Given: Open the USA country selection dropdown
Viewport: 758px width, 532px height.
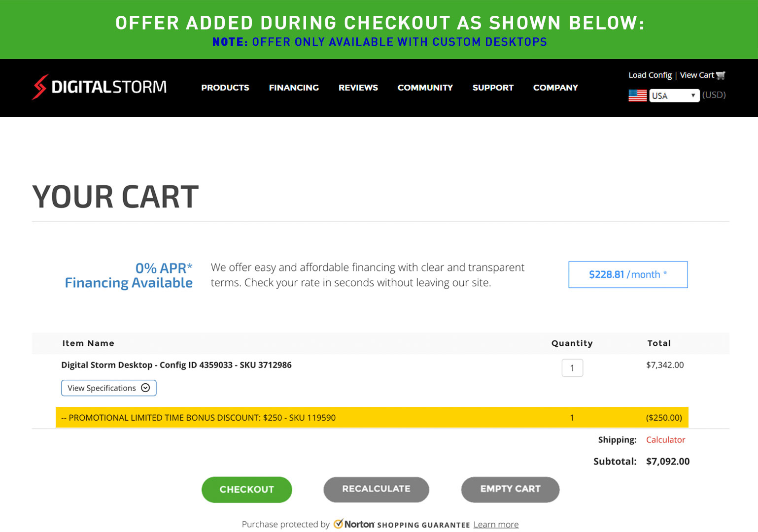Looking at the screenshot, I should coord(675,95).
